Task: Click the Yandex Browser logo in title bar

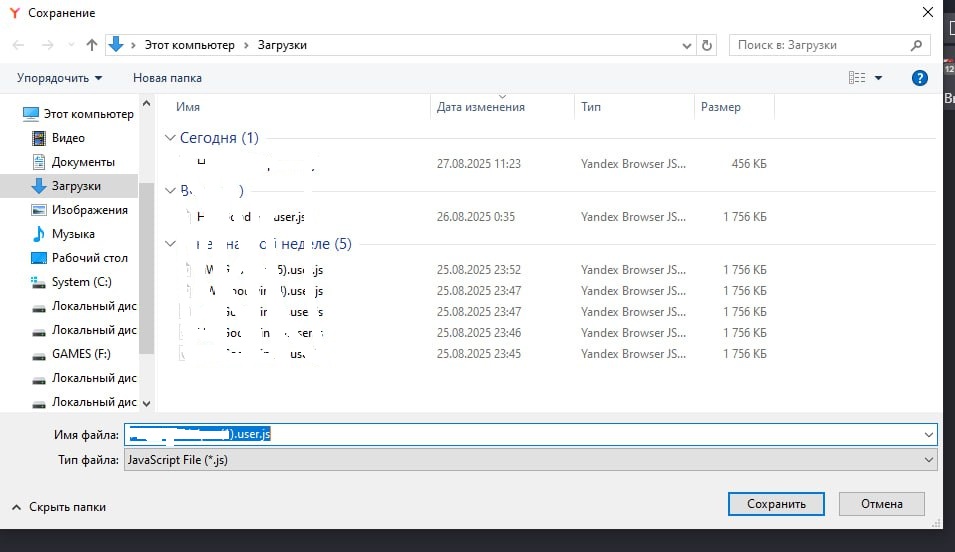Action: pos(15,13)
